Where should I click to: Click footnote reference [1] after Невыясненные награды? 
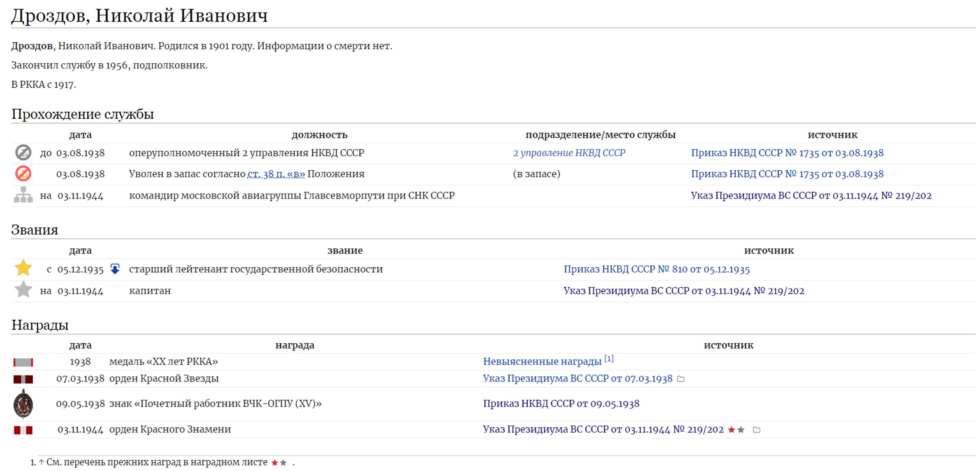[609, 359]
